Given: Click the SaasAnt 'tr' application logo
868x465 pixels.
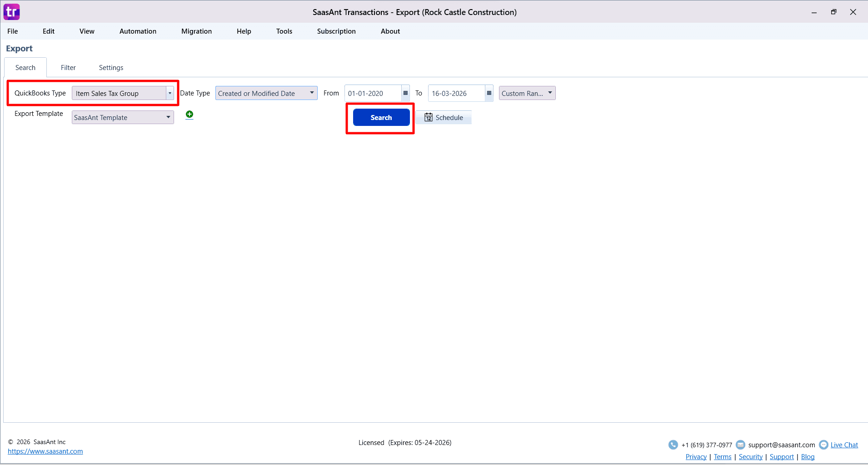Looking at the screenshot, I should pyautogui.click(x=12, y=12).
